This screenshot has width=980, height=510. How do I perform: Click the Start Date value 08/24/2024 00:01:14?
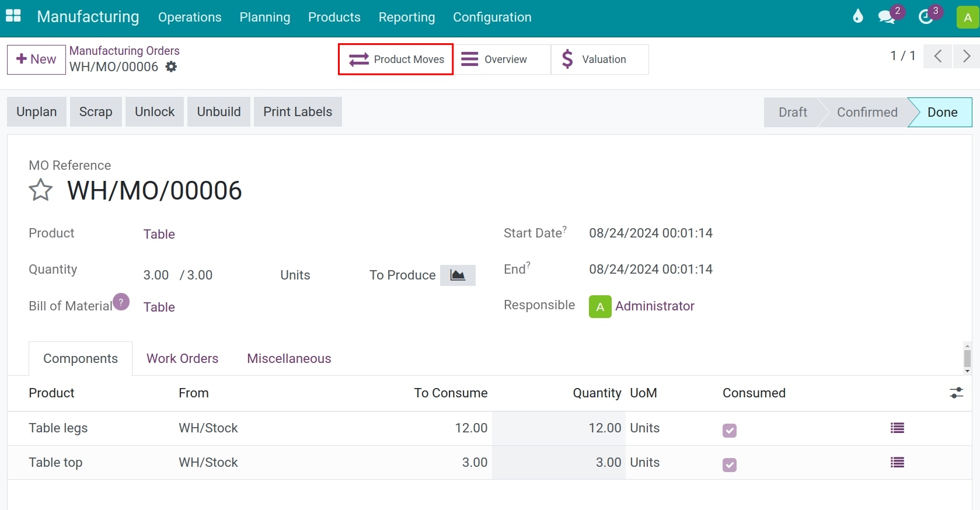[x=651, y=233]
